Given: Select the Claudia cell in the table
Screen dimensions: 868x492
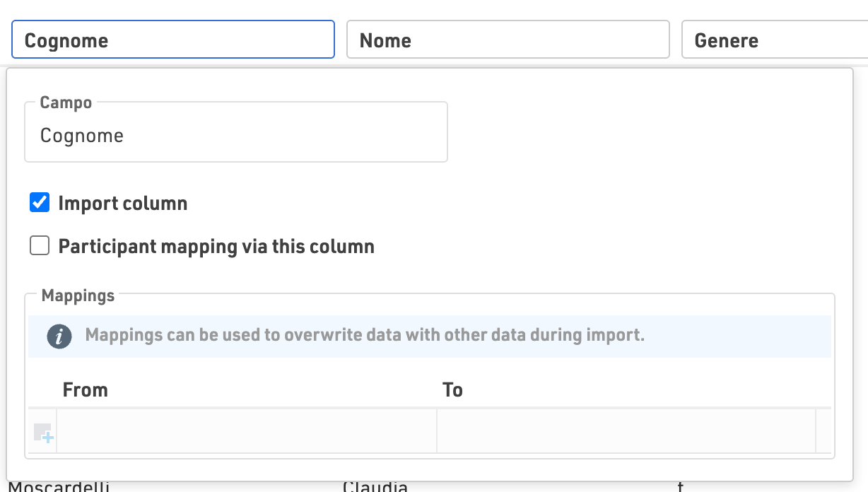Looking at the screenshot, I should (x=375, y=486).
